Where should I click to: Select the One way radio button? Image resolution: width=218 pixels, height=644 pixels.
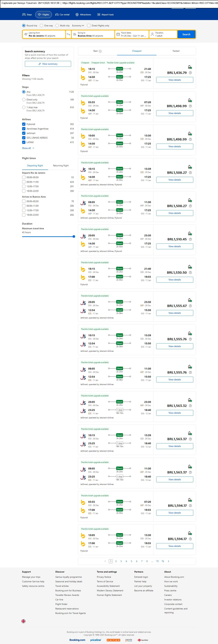point(42,26)
